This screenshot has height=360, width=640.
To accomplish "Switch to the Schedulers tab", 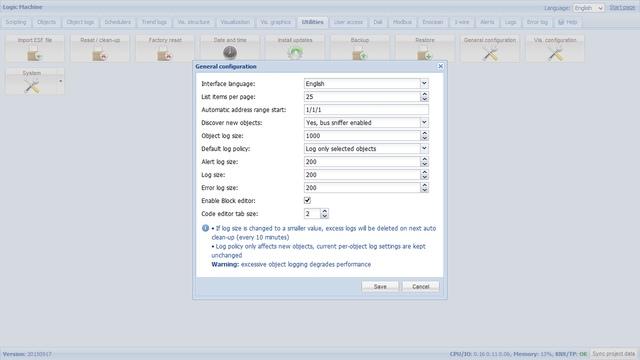I will 118,22.
